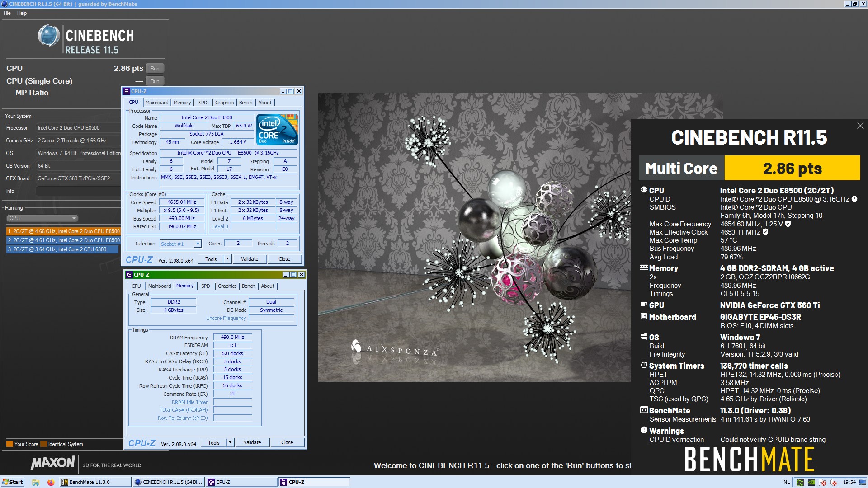This screenshot has width=868, height=488.
Task: Switch to CPU tab in lower CPU-Z window
Action: point(136,286)
